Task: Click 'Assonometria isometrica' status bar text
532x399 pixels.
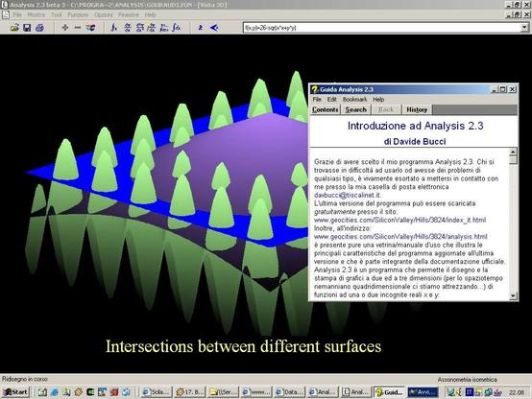Action: (468, 380)
